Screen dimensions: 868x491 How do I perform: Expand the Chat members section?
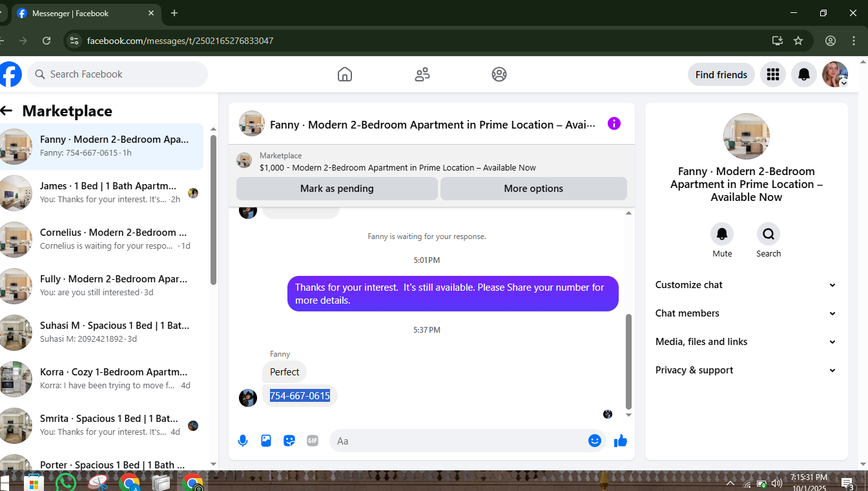746,313
